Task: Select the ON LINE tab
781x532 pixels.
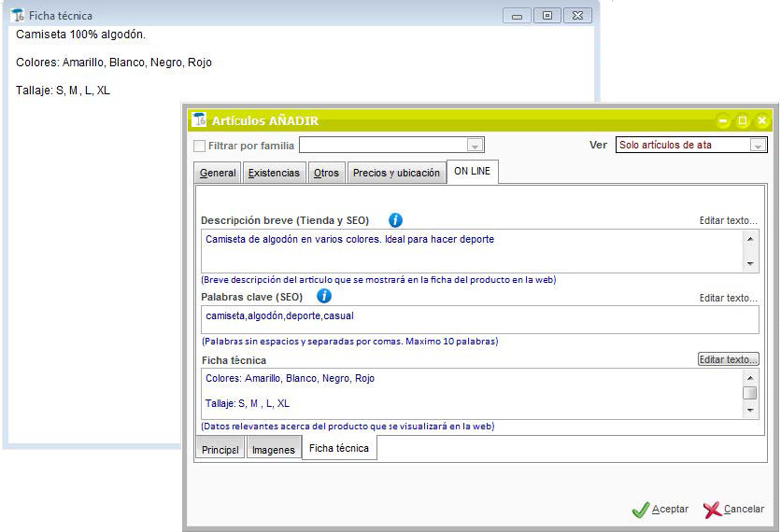Action: tap(472, 171)
